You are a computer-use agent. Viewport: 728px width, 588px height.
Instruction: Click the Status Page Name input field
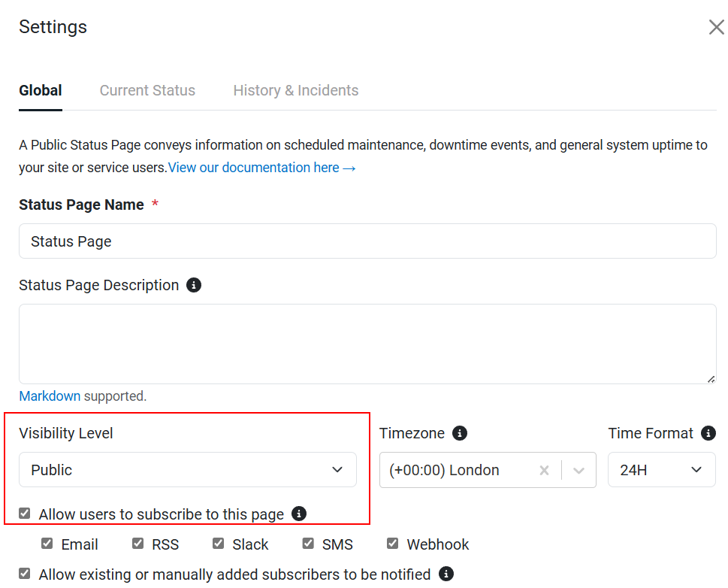point(367,241)
